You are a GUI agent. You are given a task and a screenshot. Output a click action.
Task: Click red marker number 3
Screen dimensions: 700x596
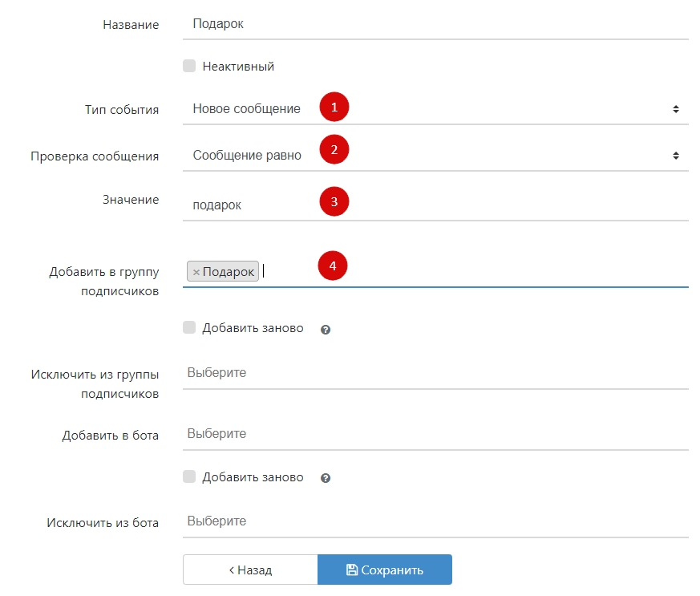point(334,202)
